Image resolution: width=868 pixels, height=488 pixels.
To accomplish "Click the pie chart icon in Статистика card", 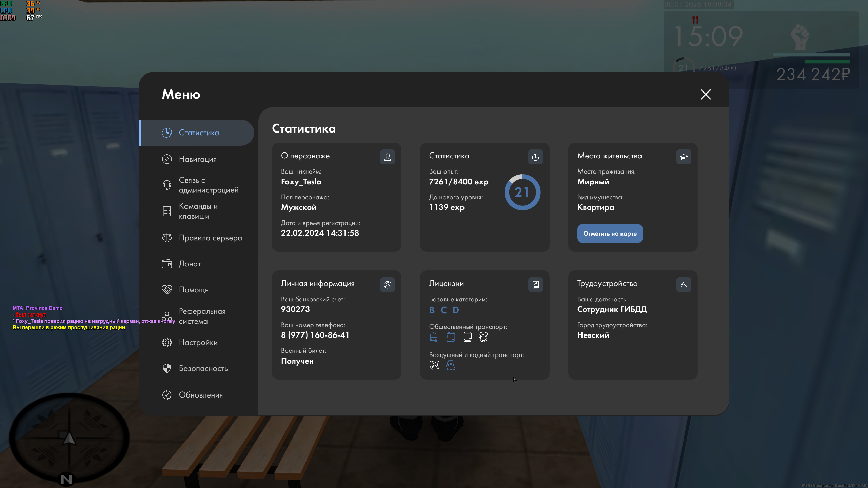I will 535,157.
